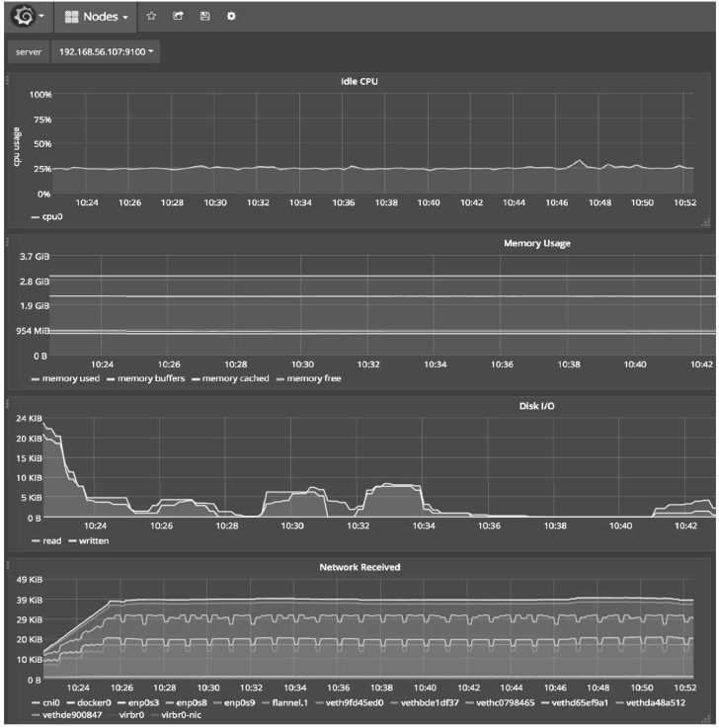Click the Idle CPU panel resize corner
719x728 pixels.
[705, 223]
